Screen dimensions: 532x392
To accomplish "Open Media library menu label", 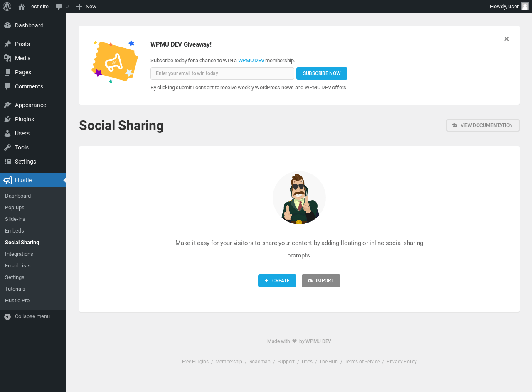I will (23, 58).
